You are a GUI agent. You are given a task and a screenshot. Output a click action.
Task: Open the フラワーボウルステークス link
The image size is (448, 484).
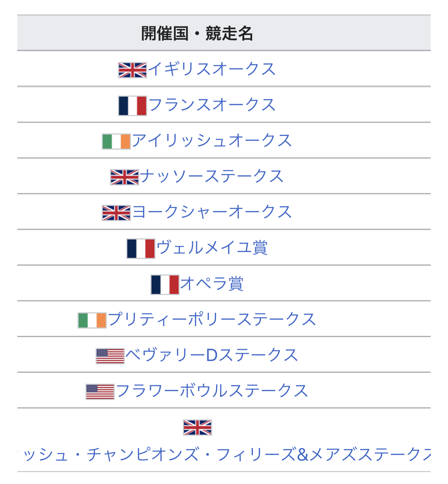pos(212,391)
